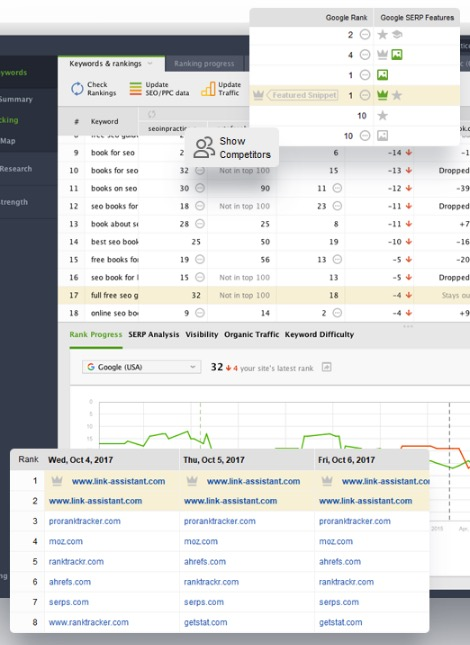This screenshot has width=470, height=645.
Task: Click crown icon in Fri, Oct 6 rank 1 cell
Action: click(327, 480)
